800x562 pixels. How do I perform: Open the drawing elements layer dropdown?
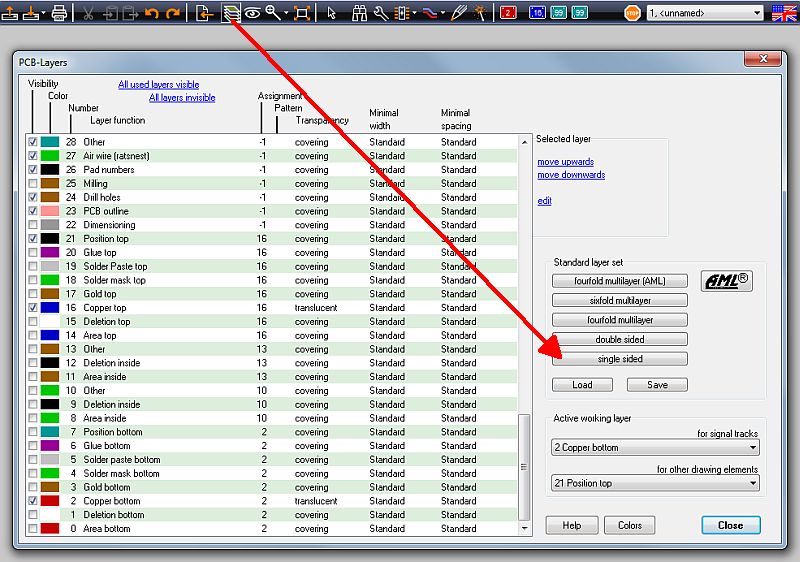(655, 484)
